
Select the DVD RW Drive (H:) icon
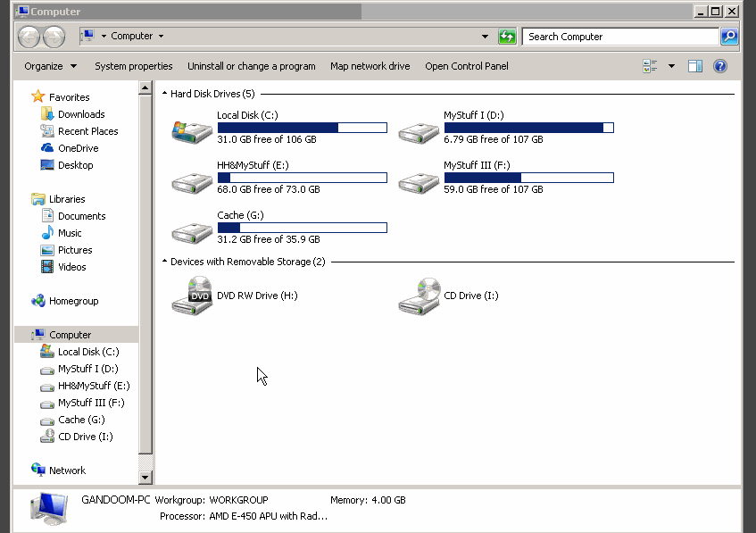point(192,296)
